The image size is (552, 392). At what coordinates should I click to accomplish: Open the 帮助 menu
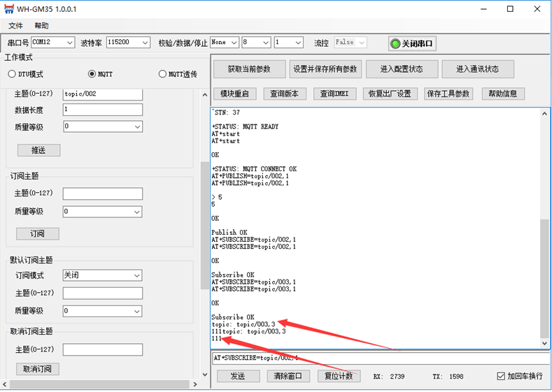[x=41, y=26]
